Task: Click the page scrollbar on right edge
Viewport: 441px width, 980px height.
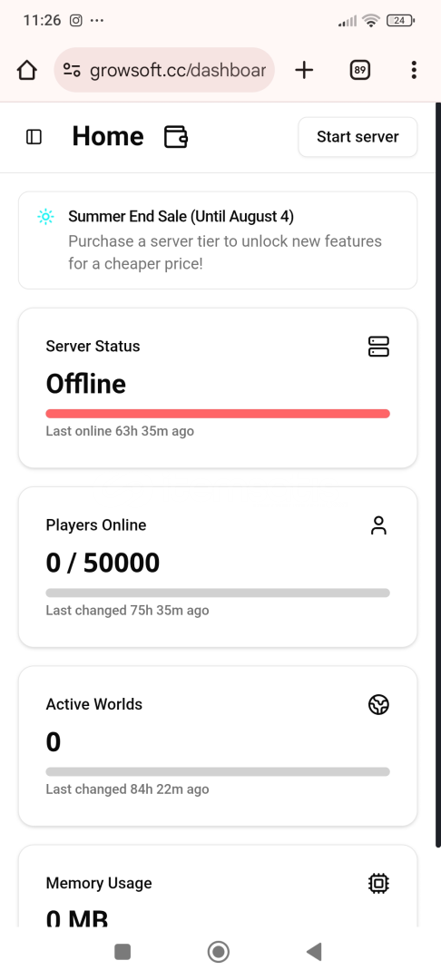Action: click(x=438, y=475)
